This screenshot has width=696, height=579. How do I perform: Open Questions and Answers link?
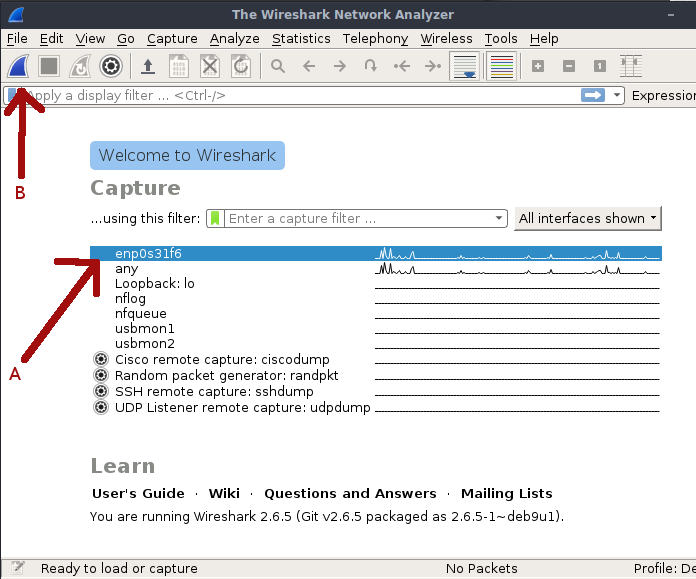[x=350, y=493]
